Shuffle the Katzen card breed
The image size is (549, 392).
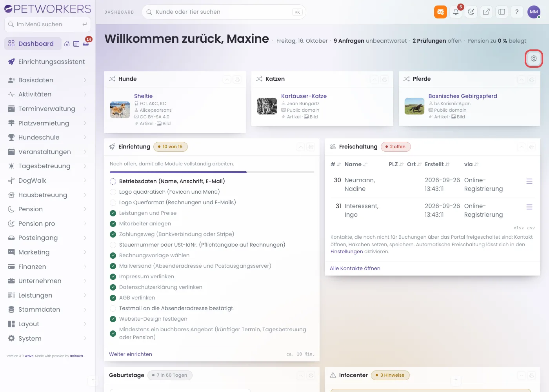pos(259,79)
